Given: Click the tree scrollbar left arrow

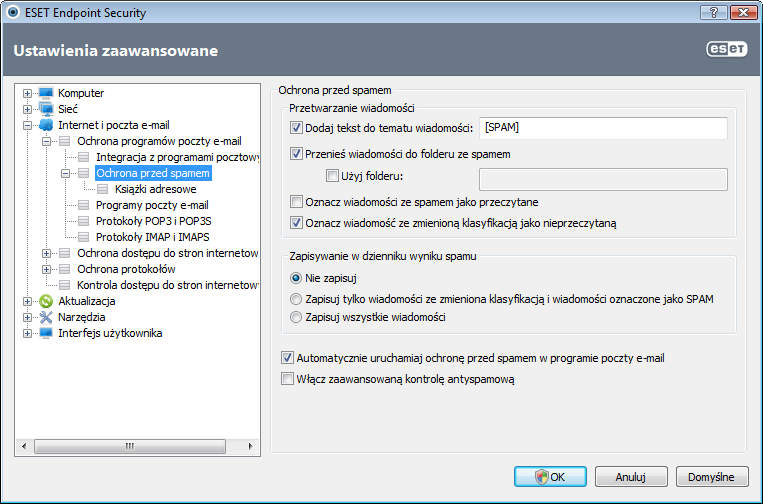Looking at the screenshot, I should coord(24,446).
